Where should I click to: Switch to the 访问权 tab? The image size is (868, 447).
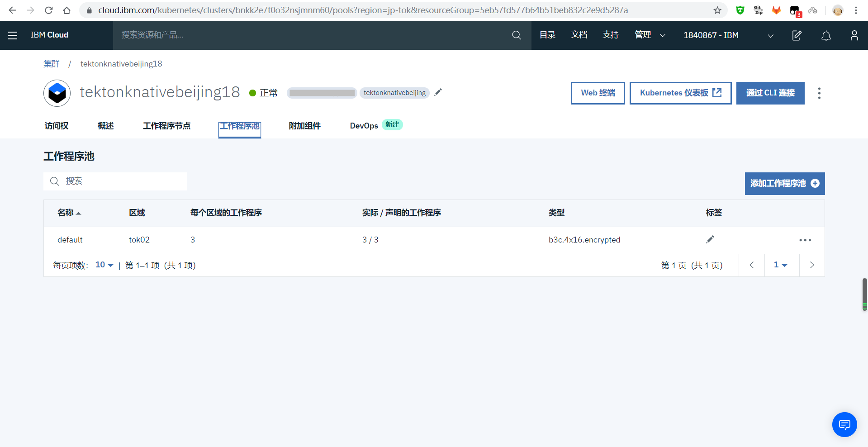tap(57, 126)
